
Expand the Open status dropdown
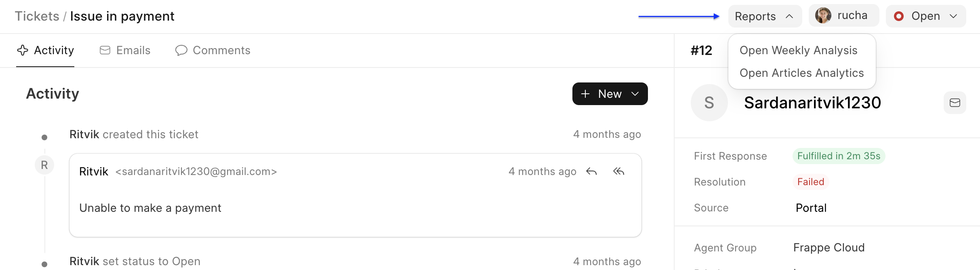(953, 16)
